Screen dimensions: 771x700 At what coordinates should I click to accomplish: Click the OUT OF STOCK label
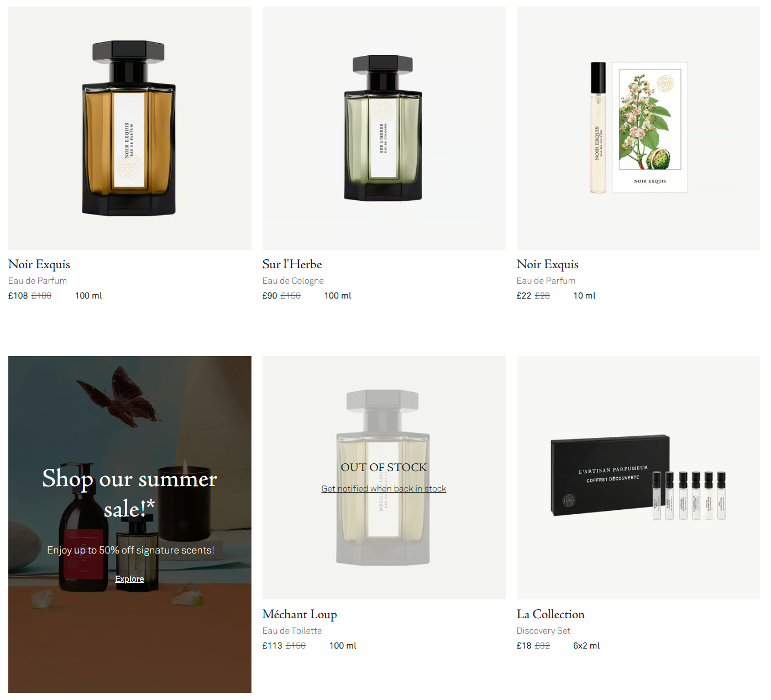point(384,467)
